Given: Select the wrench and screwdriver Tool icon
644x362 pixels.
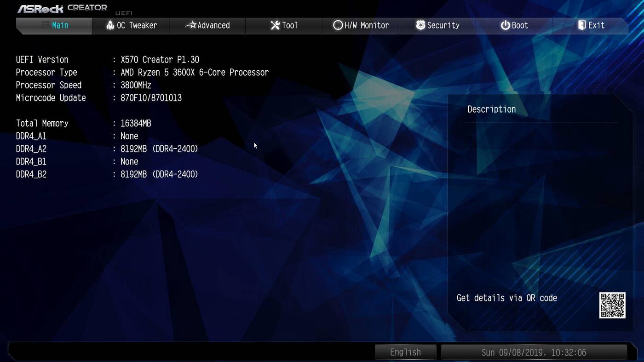Looking at the screenshot, I should [275, 25].
